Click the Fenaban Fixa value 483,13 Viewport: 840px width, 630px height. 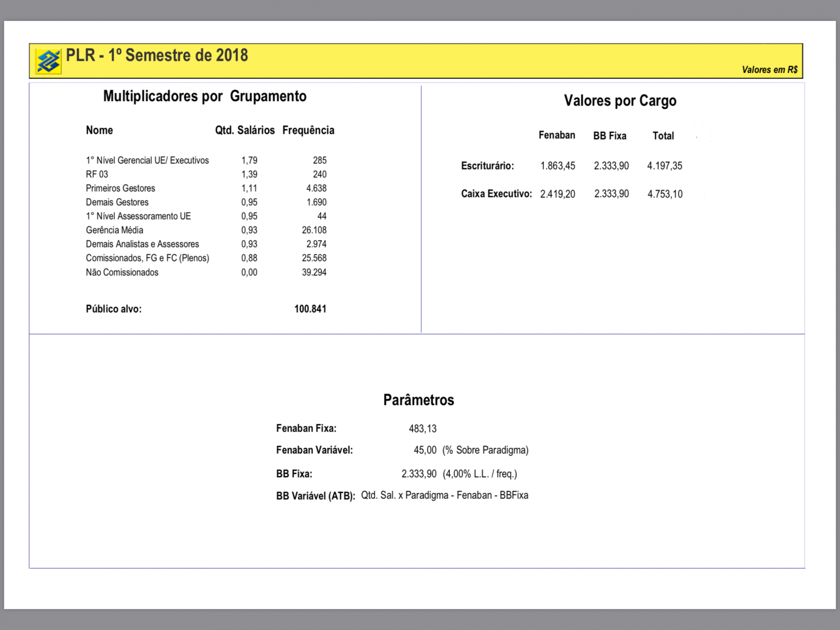pyautogui.click(x=423, y=429)
